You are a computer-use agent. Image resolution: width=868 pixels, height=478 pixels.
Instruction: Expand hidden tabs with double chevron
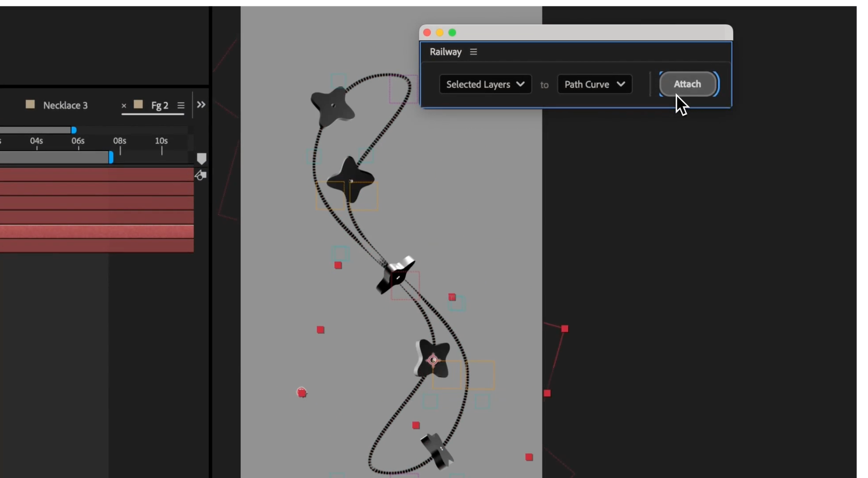201,105
